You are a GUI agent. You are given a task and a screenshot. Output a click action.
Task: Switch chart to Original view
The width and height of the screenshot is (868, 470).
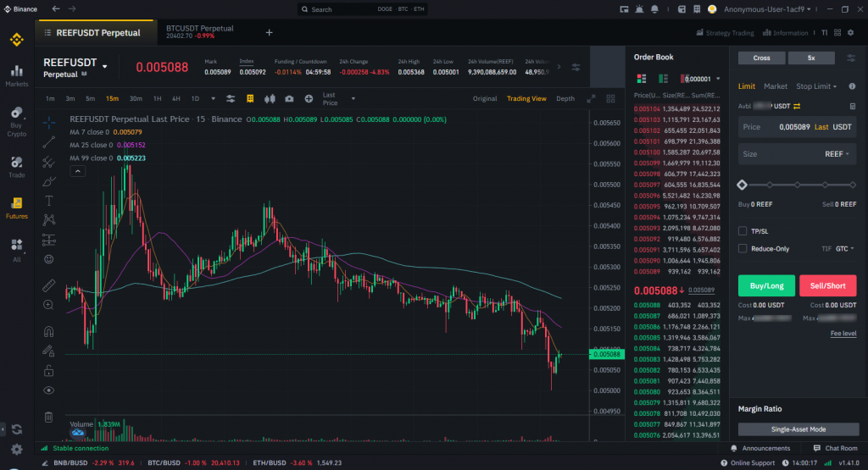[x=485, y=98]
